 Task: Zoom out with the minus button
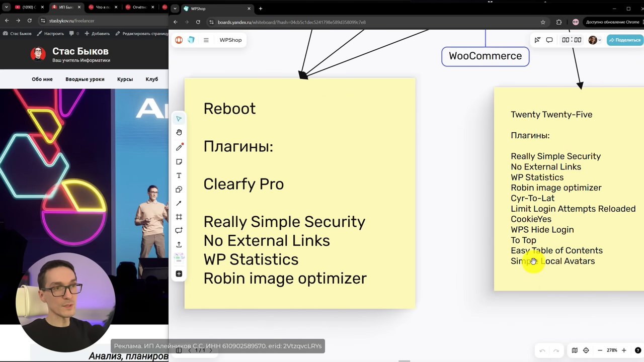[x=600, y=350]
